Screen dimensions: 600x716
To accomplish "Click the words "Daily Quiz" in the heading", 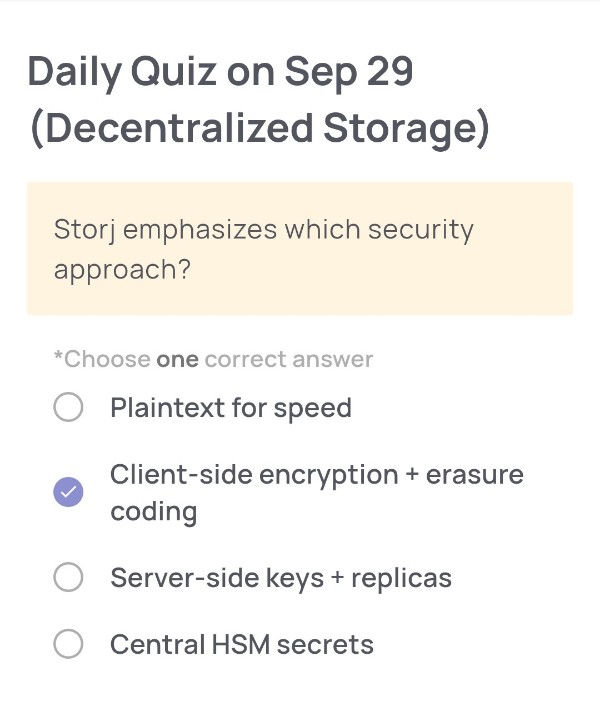I will (x=114, y=73).
